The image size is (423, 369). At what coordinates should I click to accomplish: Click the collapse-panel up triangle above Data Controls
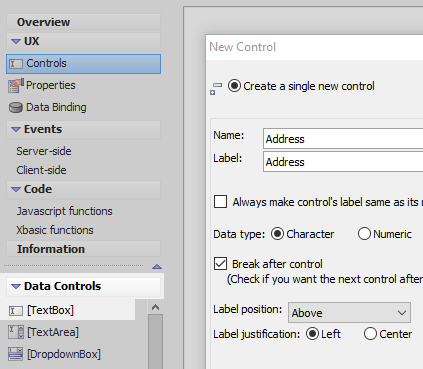[x=157, y=267]
